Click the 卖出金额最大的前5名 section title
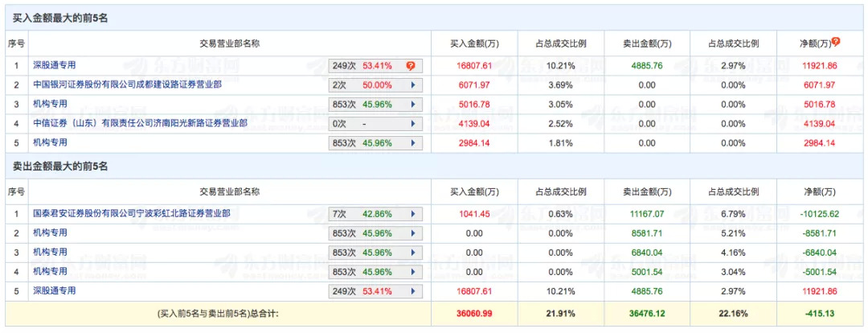This screenshot has height=333, width=868. [60, 166]
